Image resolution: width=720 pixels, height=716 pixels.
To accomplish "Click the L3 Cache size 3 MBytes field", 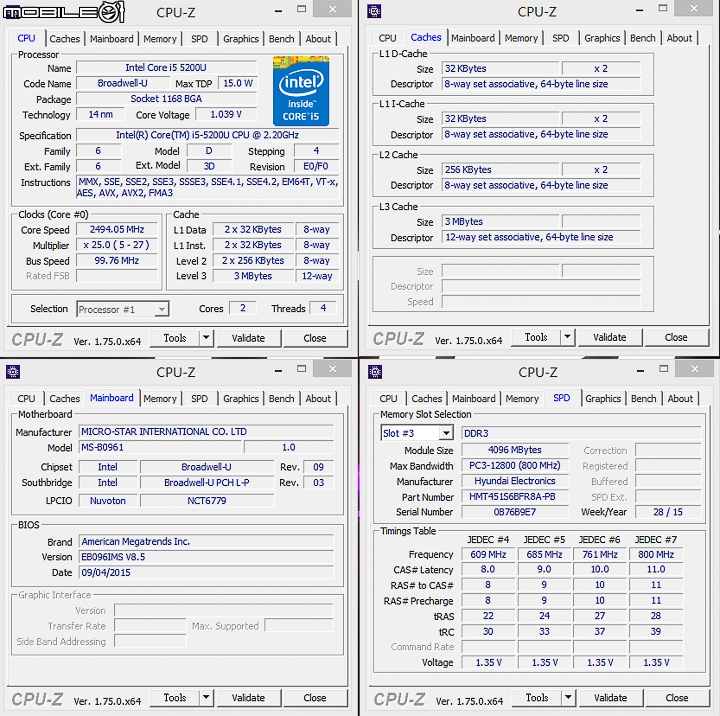I will click(501, 221).
